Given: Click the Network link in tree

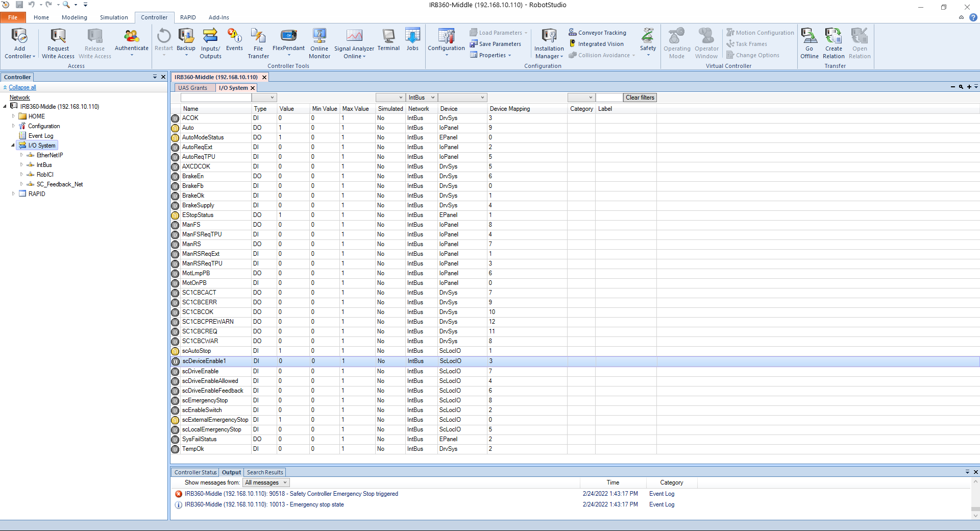Looking at the screenshot, I should [x=20, y=98].
